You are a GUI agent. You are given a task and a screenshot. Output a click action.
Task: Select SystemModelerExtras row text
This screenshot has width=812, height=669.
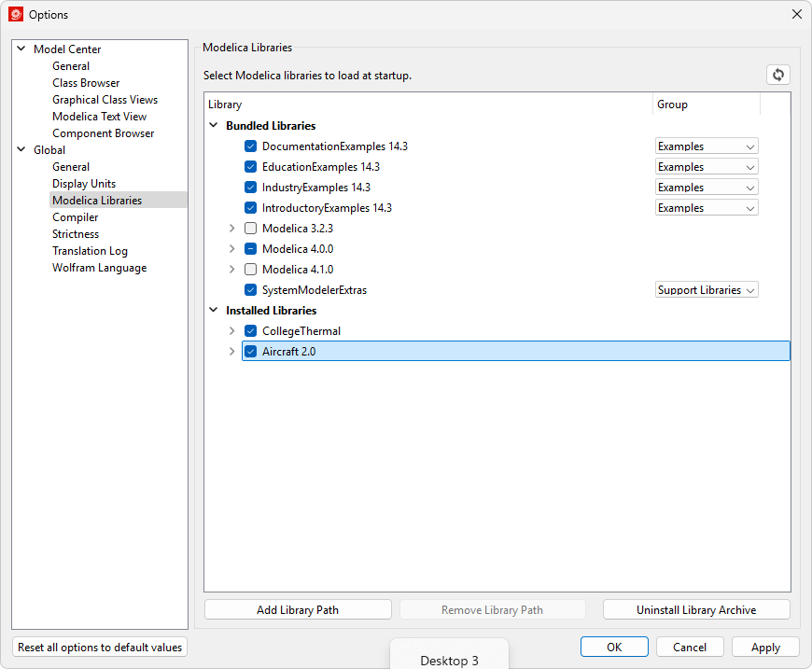click(315, 290)
